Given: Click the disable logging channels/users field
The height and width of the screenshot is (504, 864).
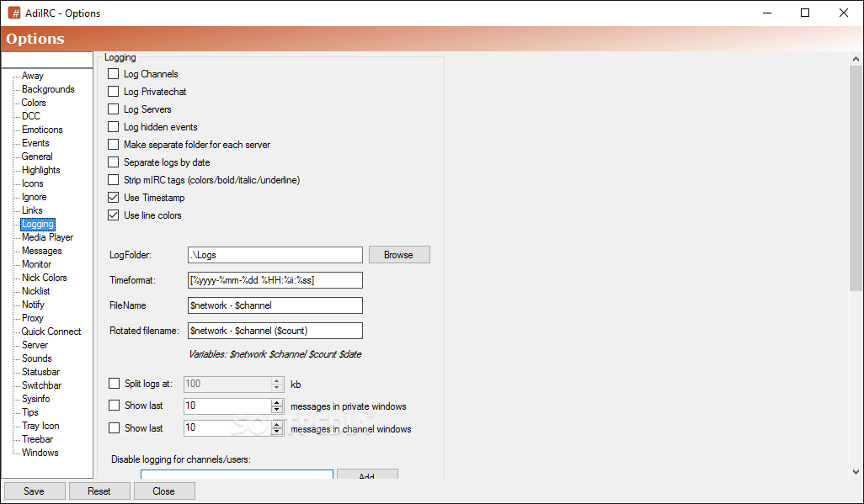Looking at the screenshot, I should tap(237, 475).
